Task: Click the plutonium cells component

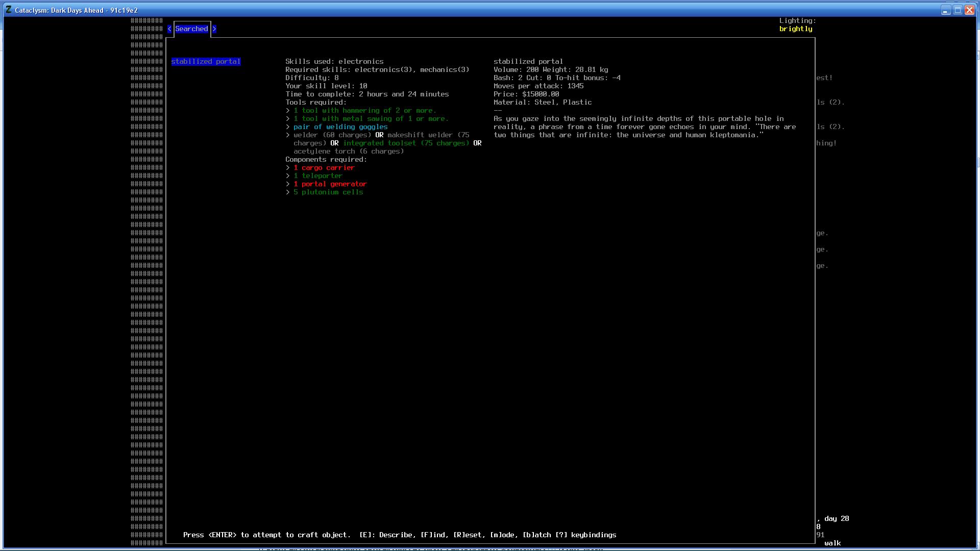Action: [x=328, y=192]
